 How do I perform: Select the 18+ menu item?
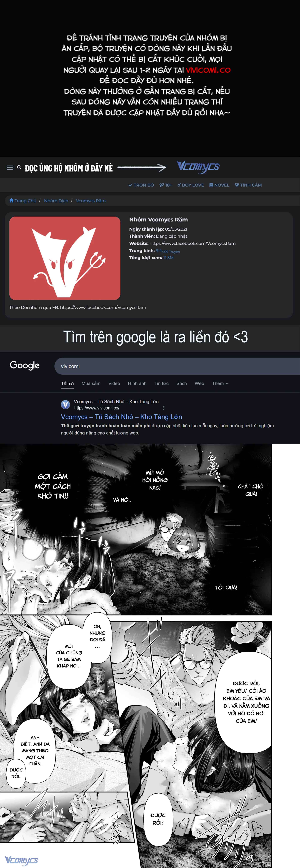[x=166, y=185]
